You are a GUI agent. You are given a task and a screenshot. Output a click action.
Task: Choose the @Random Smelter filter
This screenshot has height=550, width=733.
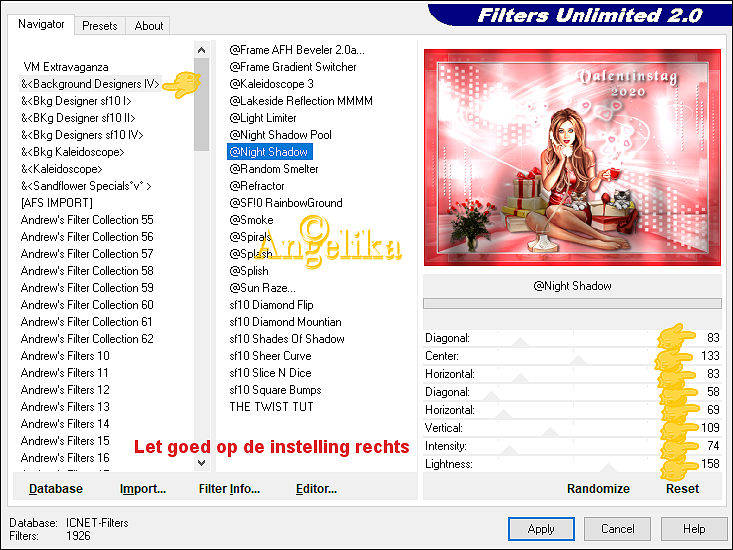(274, 169)
